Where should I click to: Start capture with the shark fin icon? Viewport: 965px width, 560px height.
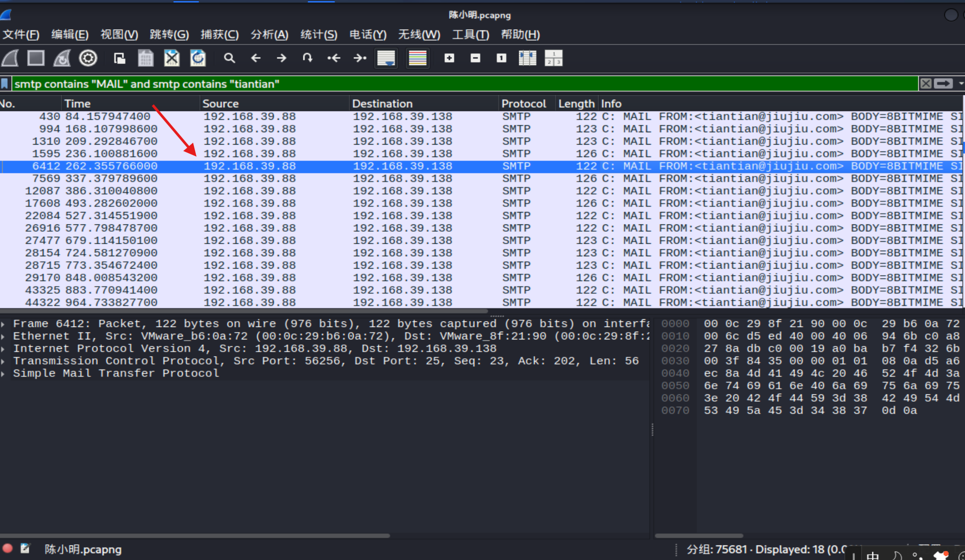(10, 58)
